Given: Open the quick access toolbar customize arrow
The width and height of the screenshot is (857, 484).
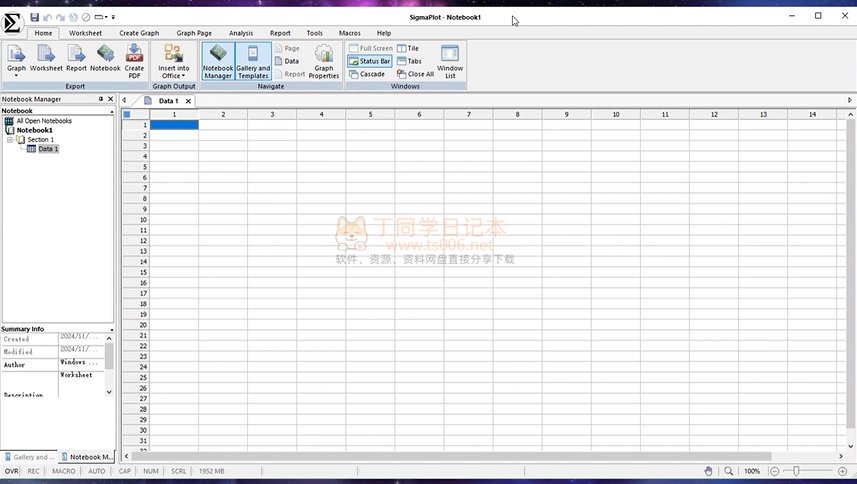Looking at the screenshot, I should (113, 17).
